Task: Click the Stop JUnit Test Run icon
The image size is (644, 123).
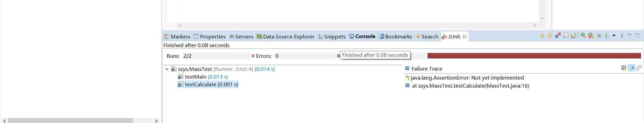Action: [x=599, y=36]
